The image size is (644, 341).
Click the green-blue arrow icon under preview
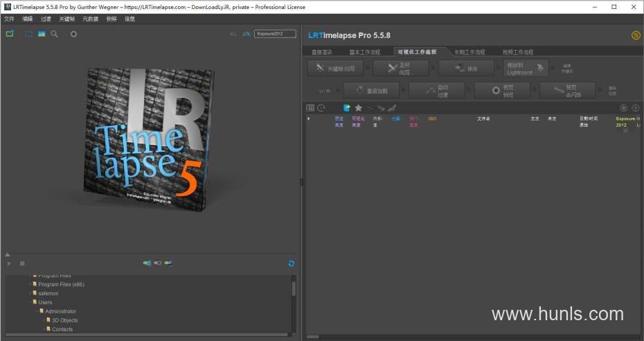coord(168,263)
